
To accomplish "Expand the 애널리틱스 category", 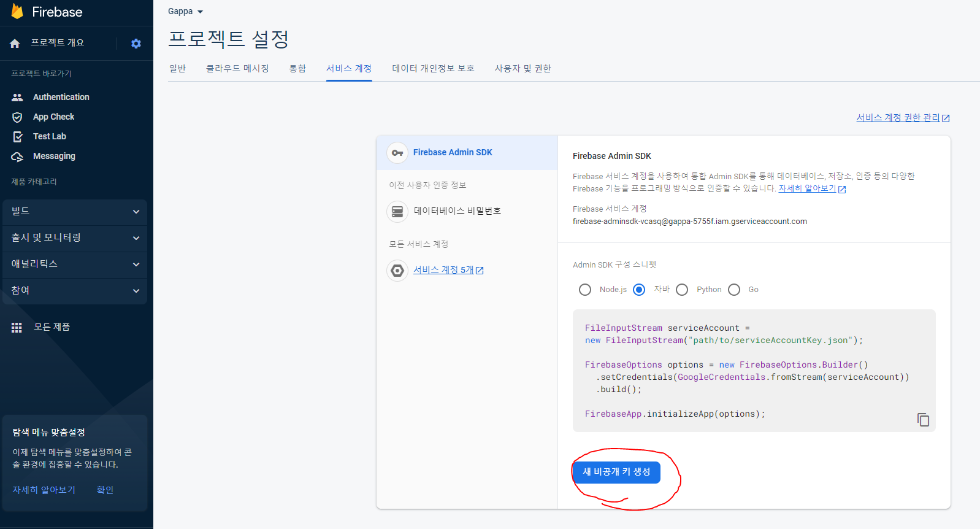I will [x=75, y=264].
